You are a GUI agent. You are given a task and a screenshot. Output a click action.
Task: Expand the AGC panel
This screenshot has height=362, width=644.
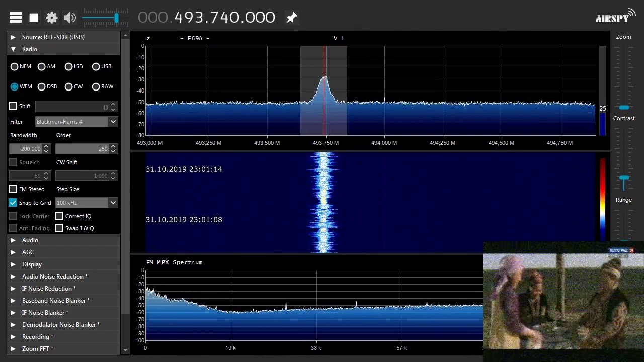click(x=63, y=252)
